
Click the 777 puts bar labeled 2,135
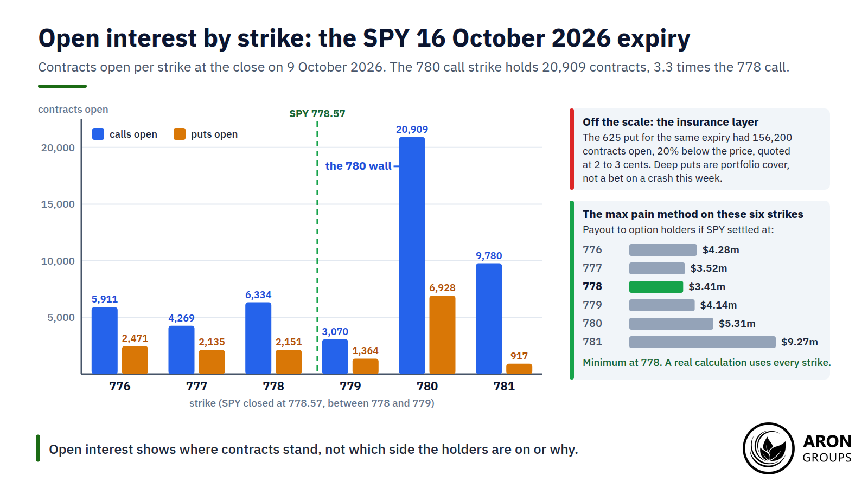[212, 362]
